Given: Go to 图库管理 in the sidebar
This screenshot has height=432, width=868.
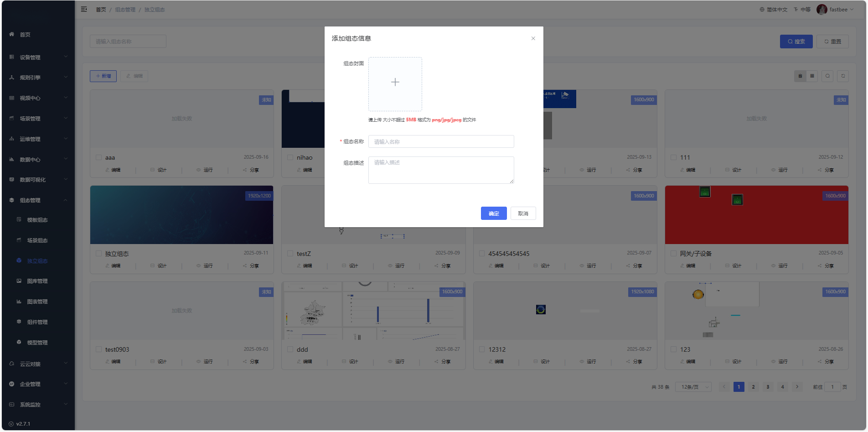Looking at the screenshot, I should [37, 281].
